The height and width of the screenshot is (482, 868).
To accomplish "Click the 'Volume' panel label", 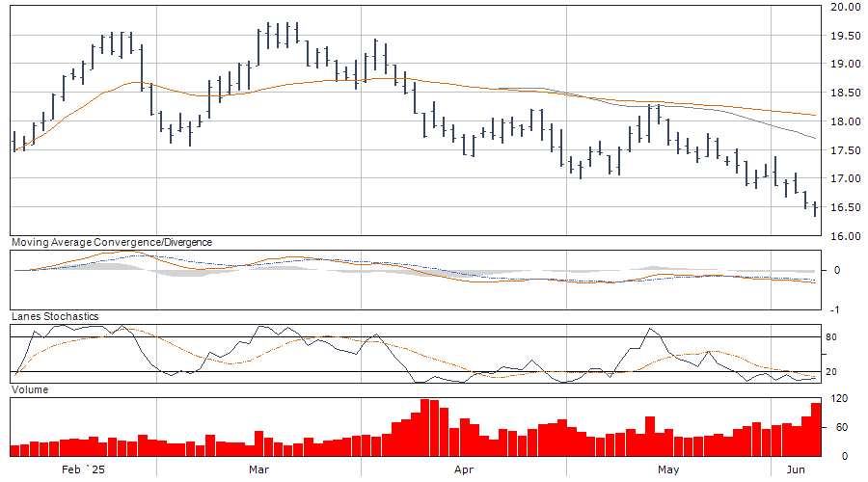I will 29,389.
